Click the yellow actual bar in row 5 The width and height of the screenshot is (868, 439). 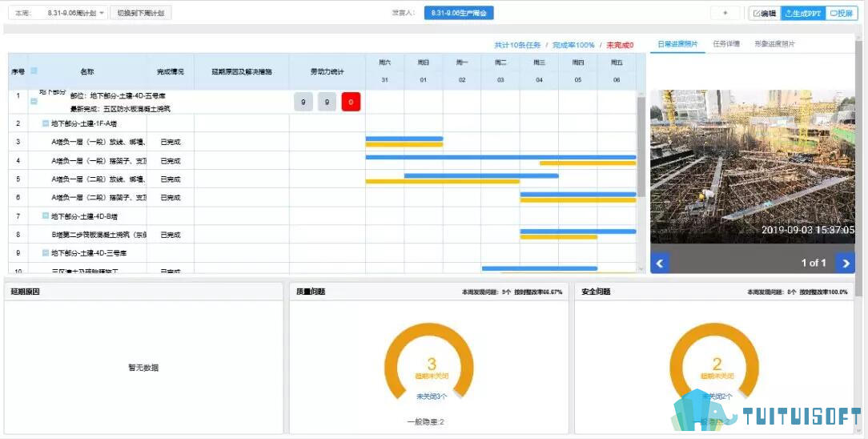(x=442, y=182)
